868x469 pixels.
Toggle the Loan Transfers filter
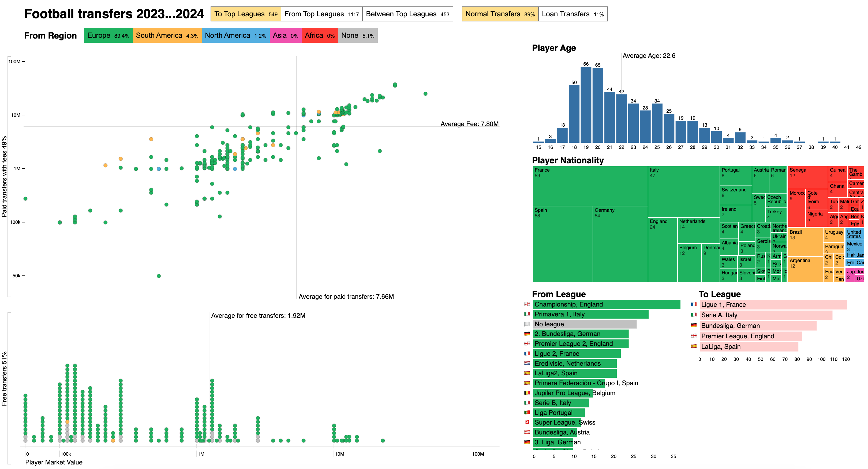573,14
